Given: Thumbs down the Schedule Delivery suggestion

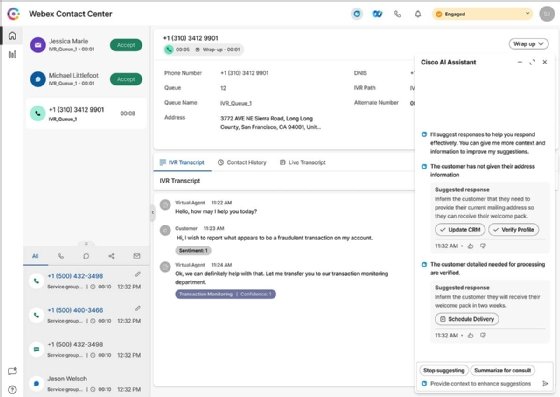Looking at the screenshot, I should (483, 335).
